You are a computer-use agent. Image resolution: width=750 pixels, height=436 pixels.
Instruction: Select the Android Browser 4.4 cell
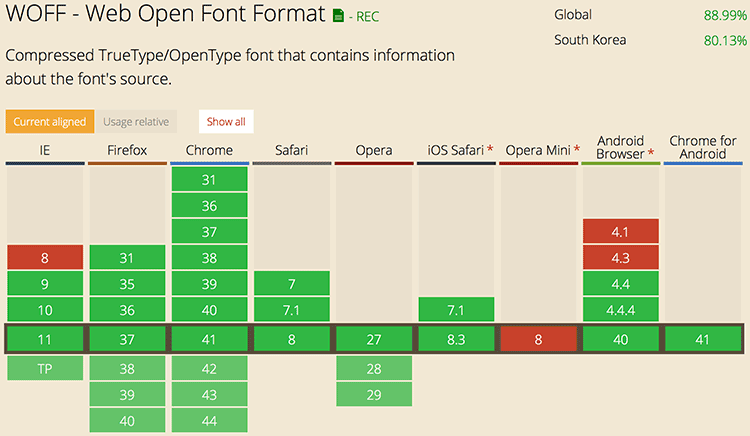pyautogui.click(x=621, y=284)
